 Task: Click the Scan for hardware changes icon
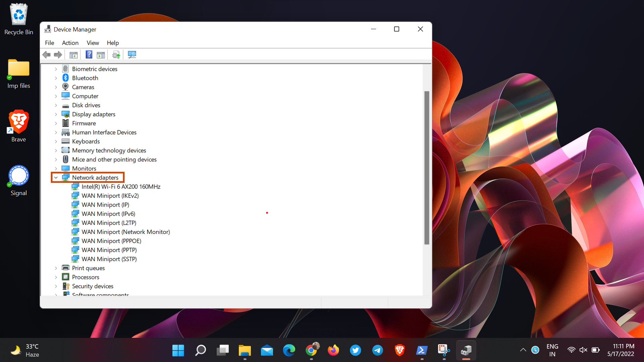[x=131, y=54]
